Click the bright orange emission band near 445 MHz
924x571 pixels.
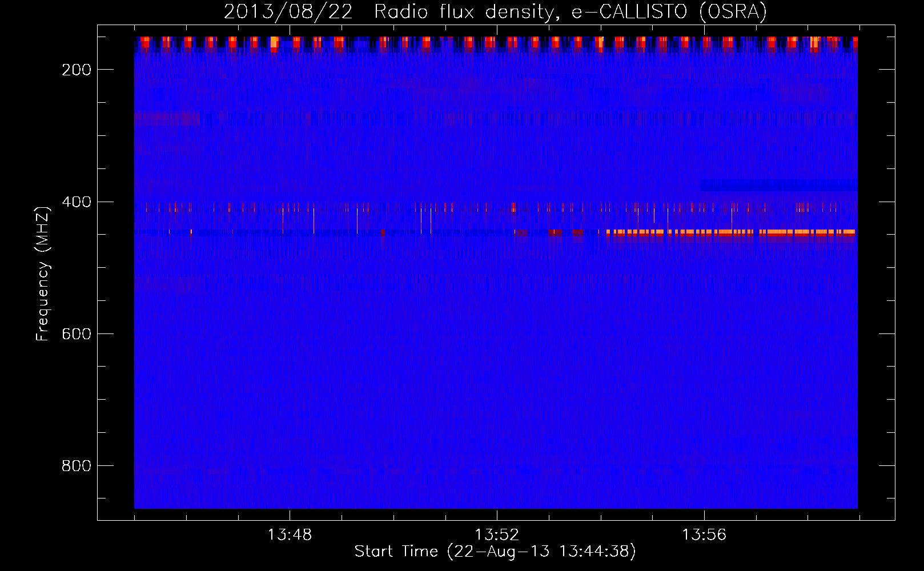point(730,232)
